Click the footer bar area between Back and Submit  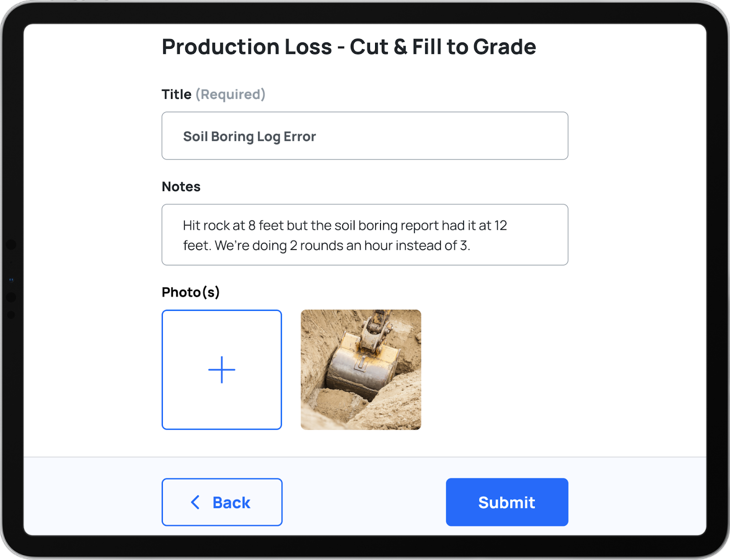(364, 502)
